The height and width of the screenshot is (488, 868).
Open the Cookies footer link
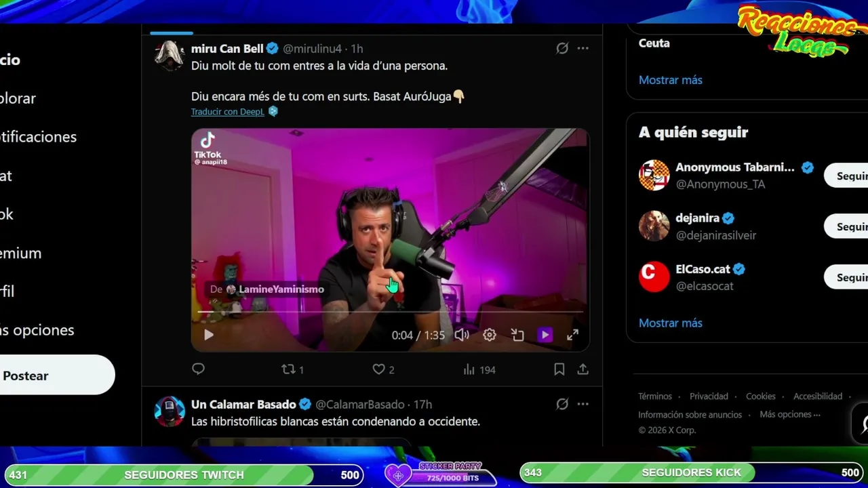[761, 396]
